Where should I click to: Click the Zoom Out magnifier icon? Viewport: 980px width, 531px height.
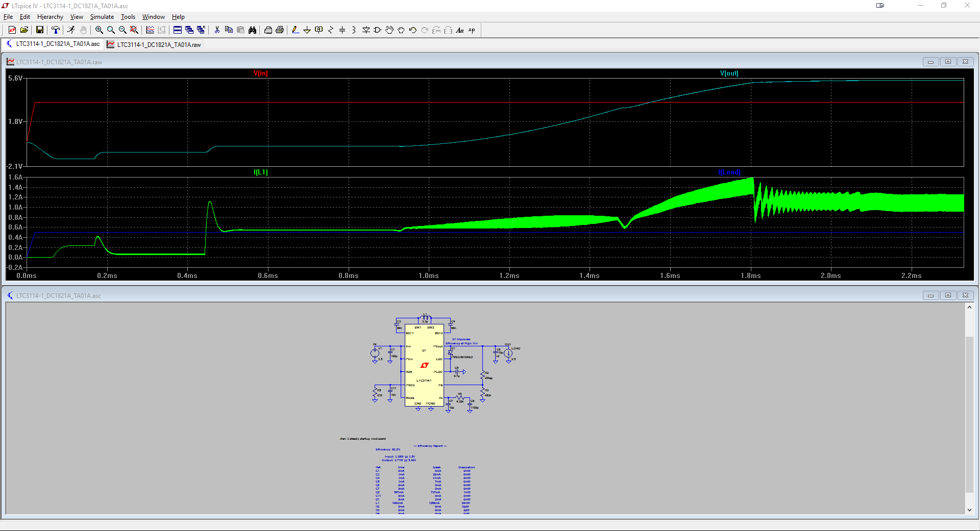122,30
